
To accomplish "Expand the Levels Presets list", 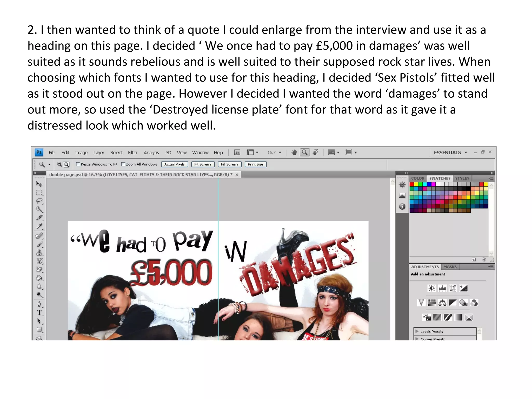I will [417, 331].
